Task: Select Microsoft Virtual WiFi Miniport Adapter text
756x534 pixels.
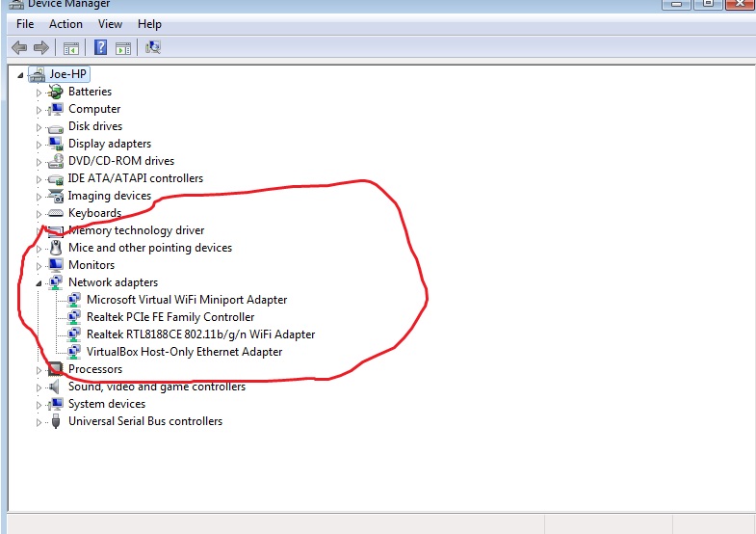Action: point(187,300)
